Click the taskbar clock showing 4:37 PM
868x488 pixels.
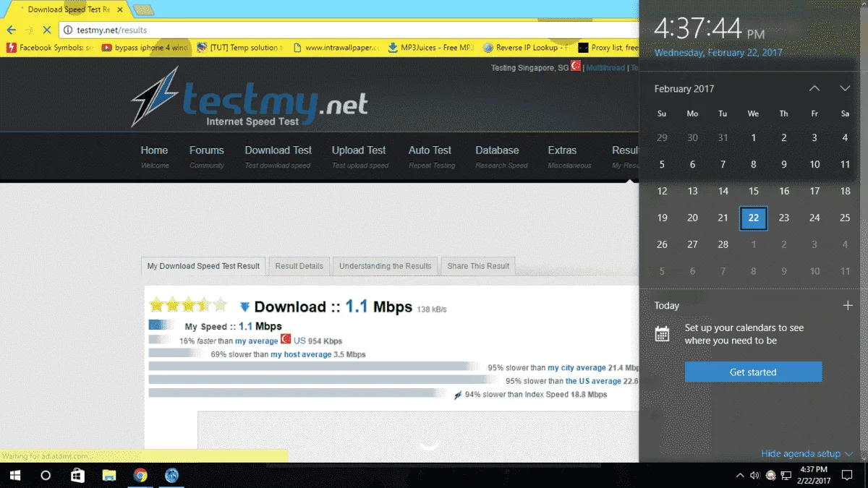pos(814,475)
